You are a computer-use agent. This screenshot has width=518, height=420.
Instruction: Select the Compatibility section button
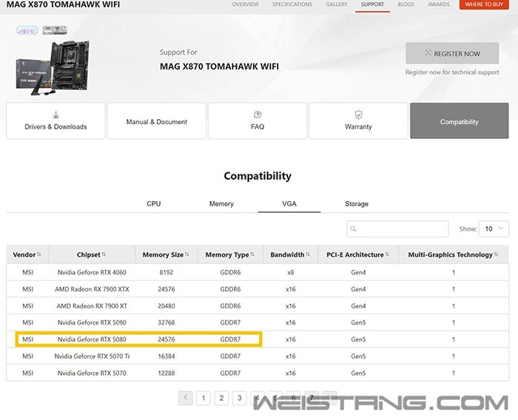coord(460,121)
